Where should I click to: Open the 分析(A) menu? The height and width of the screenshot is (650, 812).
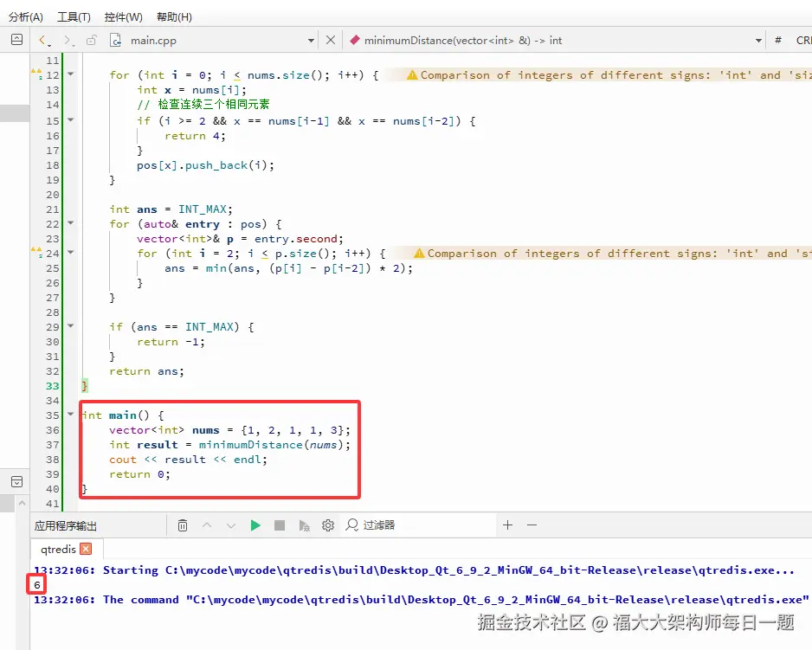[x=25, y=17]
